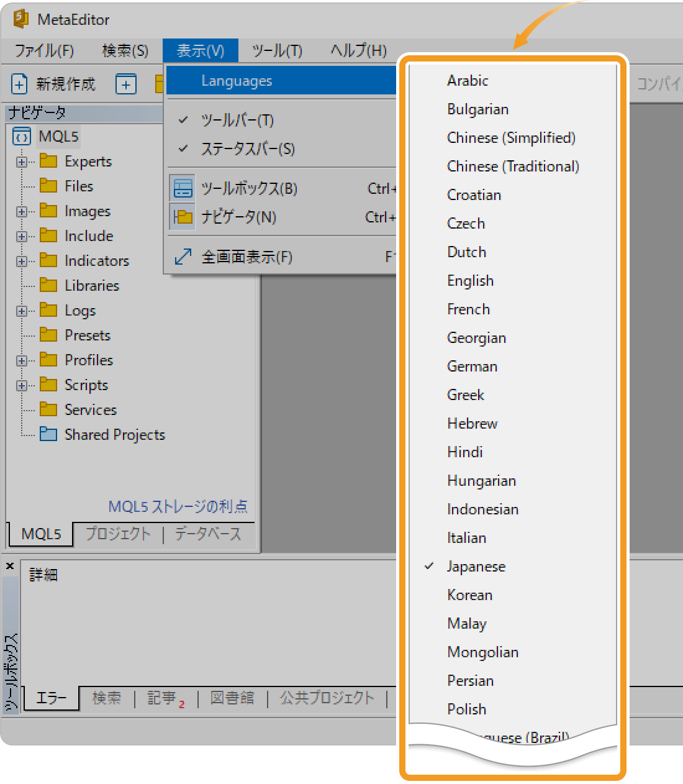Click the Services folder icon

point(48,409)
